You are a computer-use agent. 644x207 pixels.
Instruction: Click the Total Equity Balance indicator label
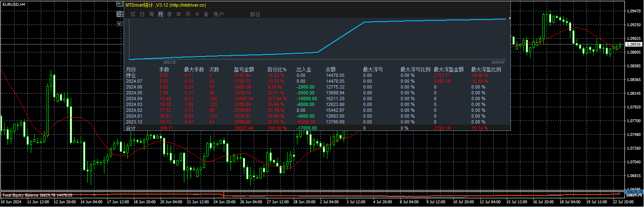[37, 195]
